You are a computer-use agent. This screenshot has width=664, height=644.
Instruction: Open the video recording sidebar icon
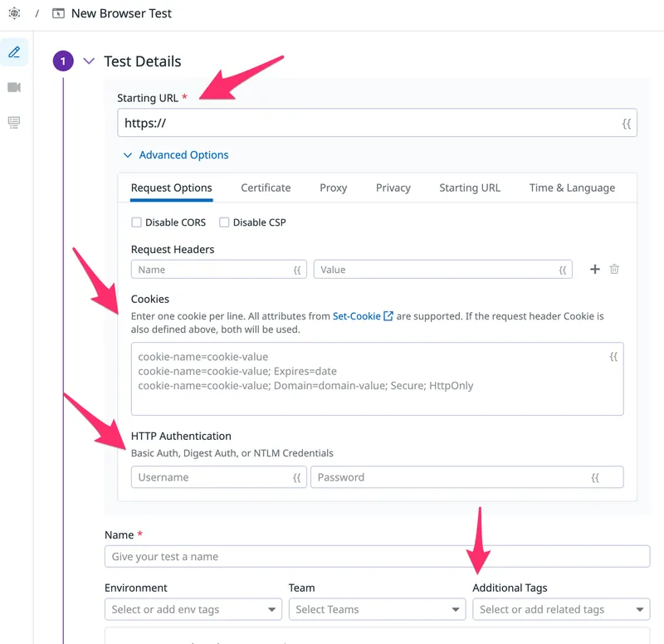[x=14, y=87]
